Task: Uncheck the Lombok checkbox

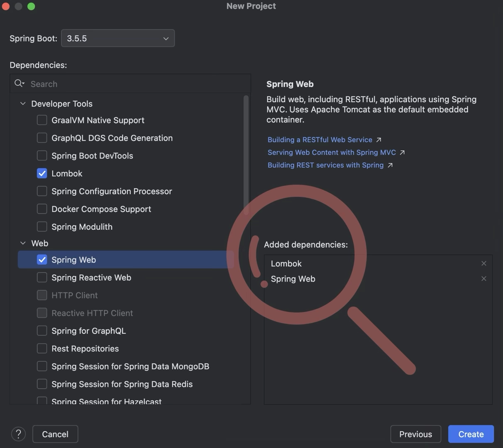Action: 42,173
